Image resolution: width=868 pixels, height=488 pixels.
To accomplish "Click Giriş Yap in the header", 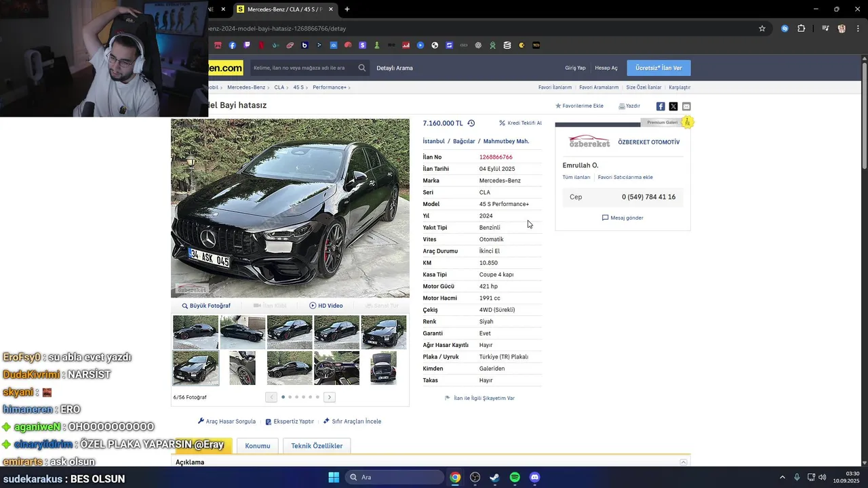I will point(575,68).
